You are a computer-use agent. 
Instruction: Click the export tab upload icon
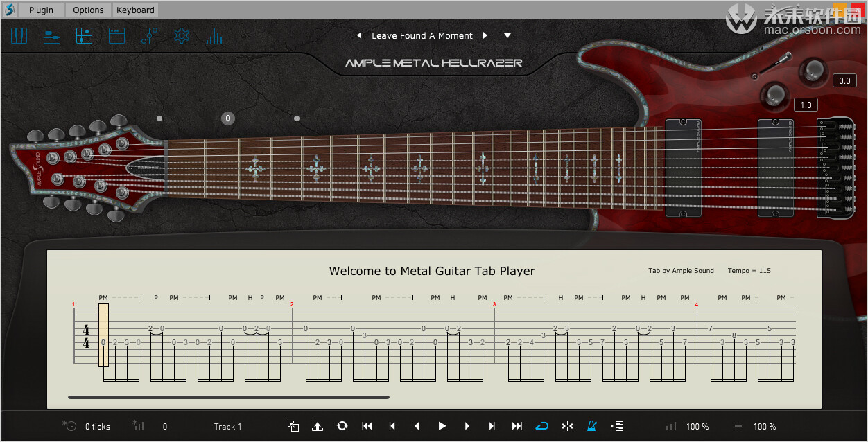pyautogui.click(x=318, y=426)
